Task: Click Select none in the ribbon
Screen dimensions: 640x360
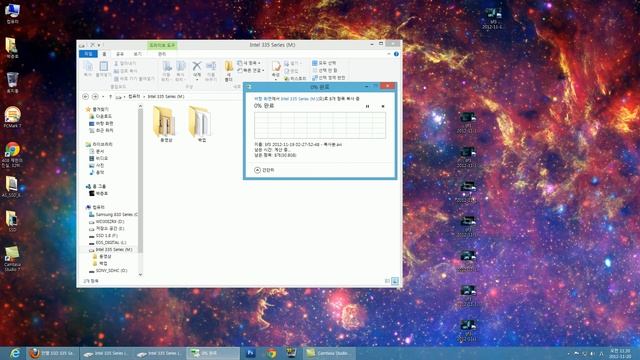Action: (325, 71)
